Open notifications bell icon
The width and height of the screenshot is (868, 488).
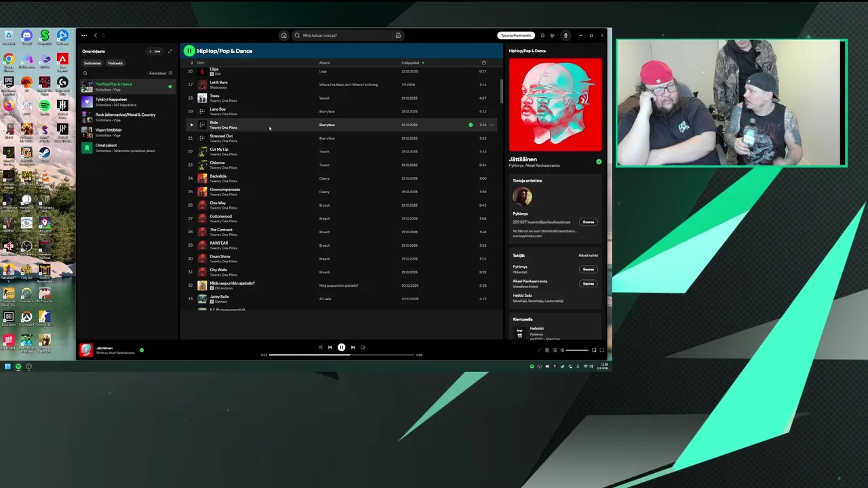point(542,35)
